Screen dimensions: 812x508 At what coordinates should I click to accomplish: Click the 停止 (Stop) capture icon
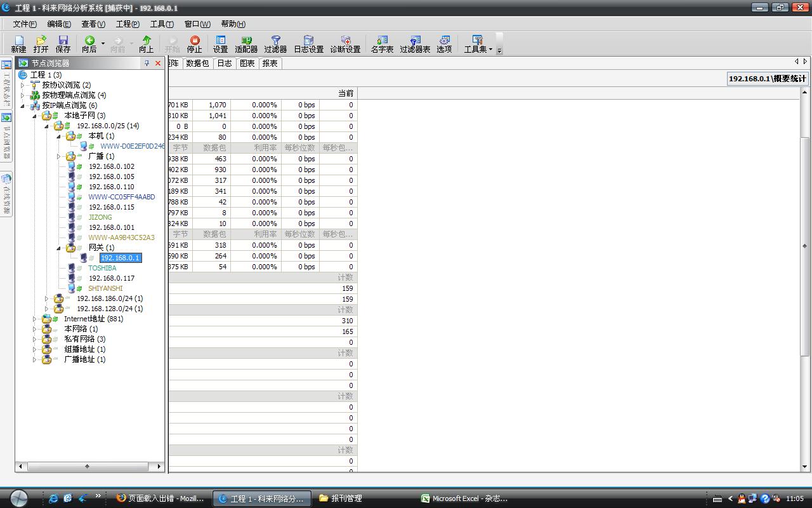coord(194,44)
